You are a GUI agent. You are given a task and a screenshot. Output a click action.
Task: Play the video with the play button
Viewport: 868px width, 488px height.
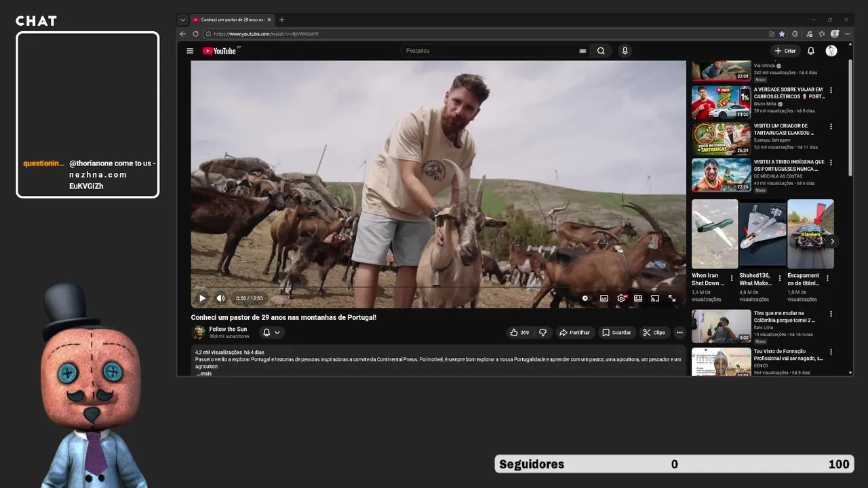click(x=202, y=298)
